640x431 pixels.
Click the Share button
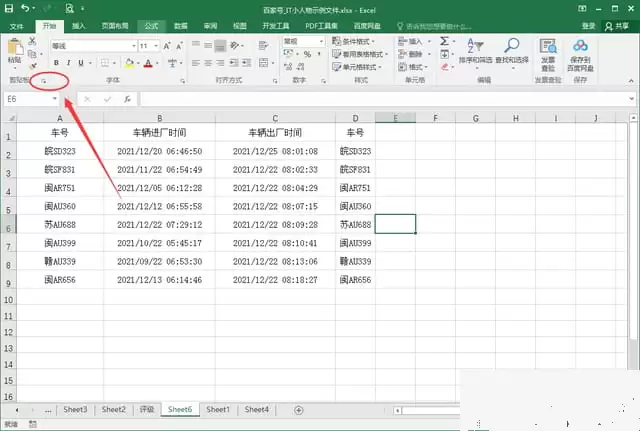click(x=617, y=27)
